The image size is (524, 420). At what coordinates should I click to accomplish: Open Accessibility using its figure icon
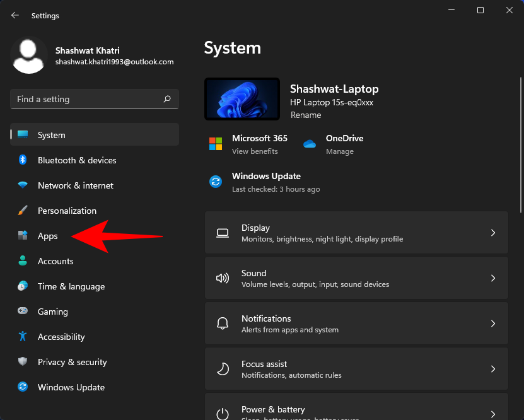pos(23,337)
